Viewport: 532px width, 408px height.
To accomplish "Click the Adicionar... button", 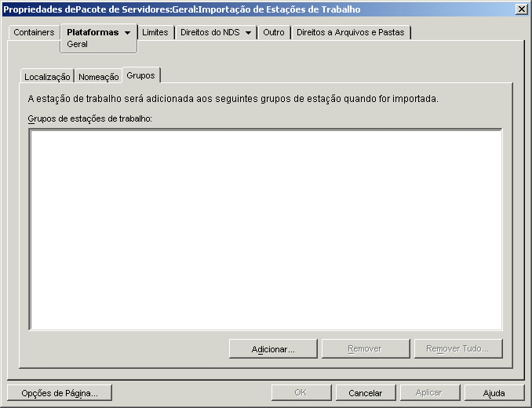I will click(273, 348).
